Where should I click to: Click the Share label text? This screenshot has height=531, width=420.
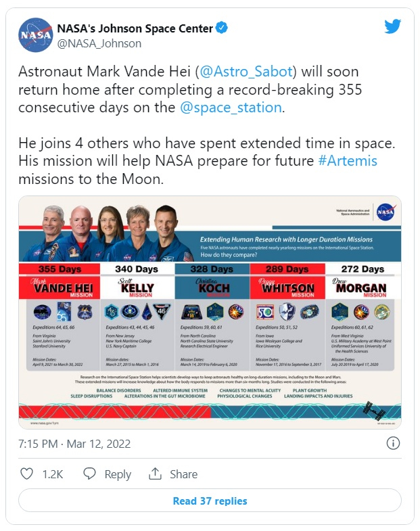(183, 474)
